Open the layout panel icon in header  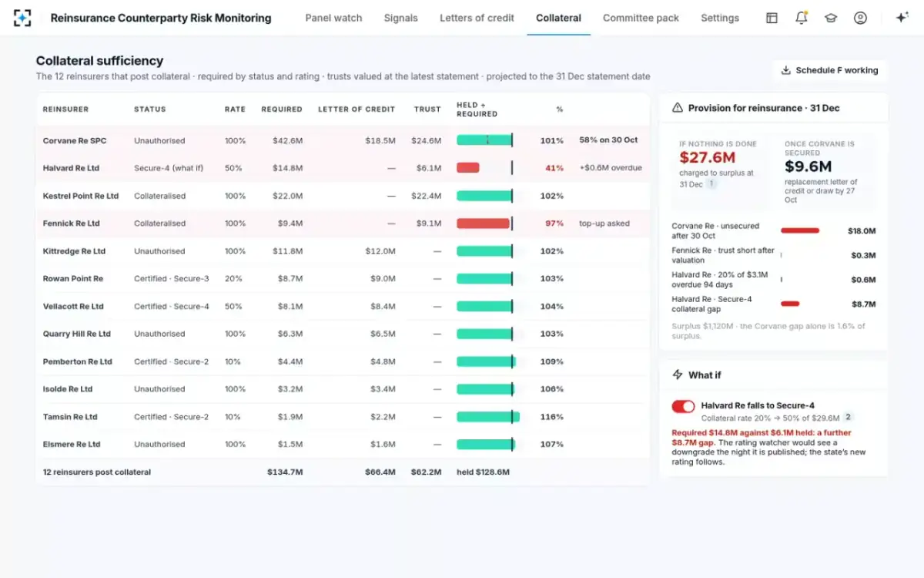pyautogui.click(x=772, y=18)
